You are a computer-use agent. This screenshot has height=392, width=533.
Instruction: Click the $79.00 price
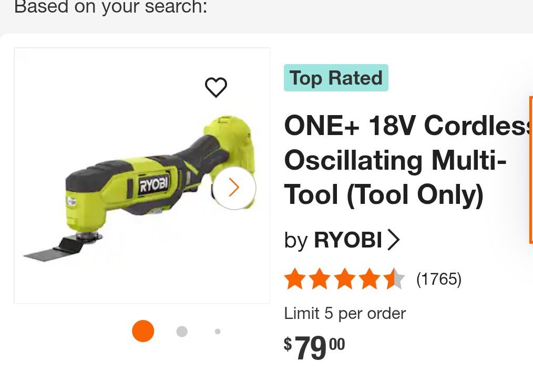[315, 347]
